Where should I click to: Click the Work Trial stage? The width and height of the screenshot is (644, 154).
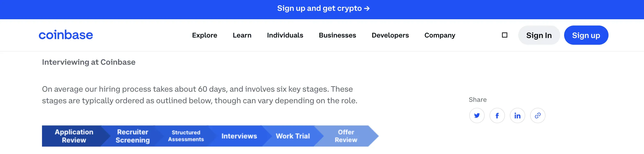pos(293,136)
